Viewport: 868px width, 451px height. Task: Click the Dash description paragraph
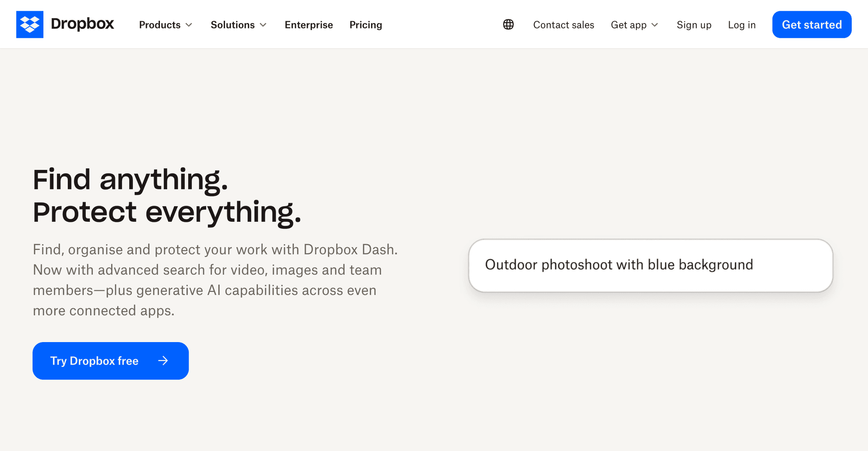215,280
